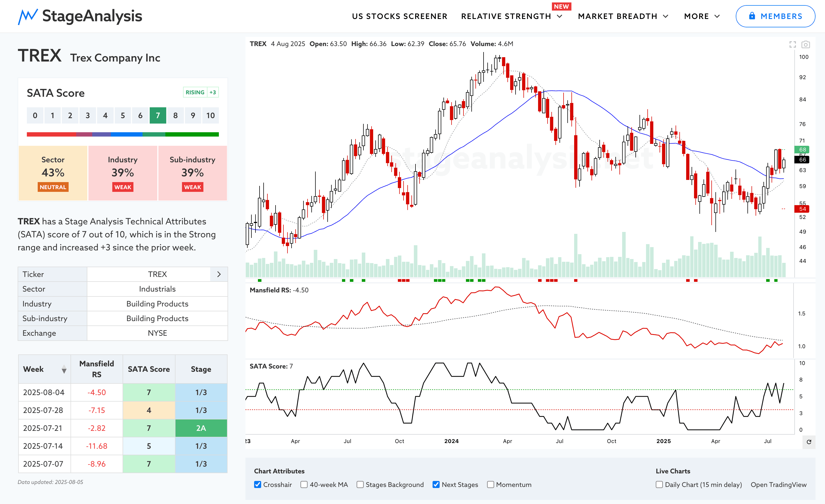Screen dimensions: 825x504
Task: Click the StageAnalysis logo icon
Action: (27, 16)
